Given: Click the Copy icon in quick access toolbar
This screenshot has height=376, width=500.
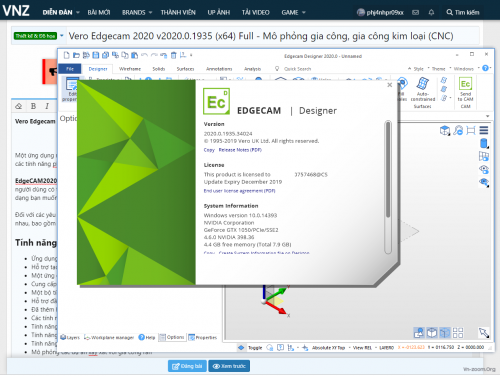Looking at the screenshot, I should (125, 55).
